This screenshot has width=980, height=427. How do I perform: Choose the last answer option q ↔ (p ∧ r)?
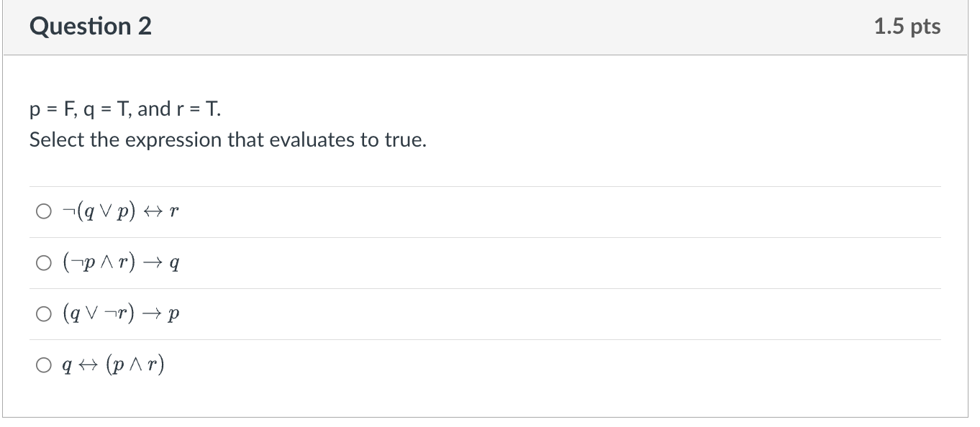coord(43,364)
